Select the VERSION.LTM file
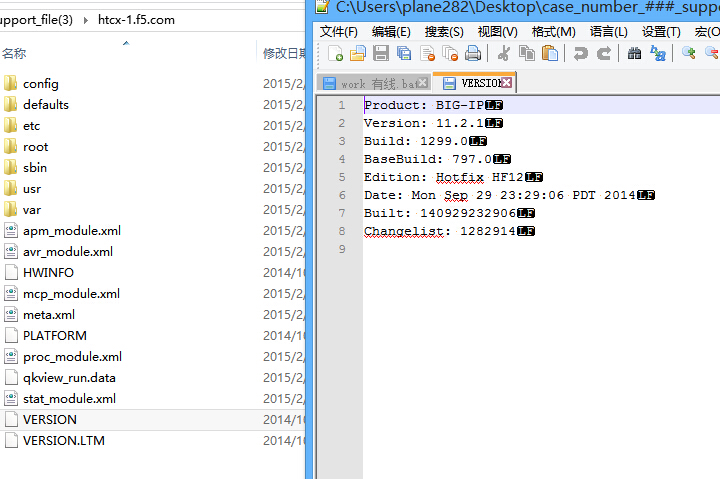 click(63, 441)
